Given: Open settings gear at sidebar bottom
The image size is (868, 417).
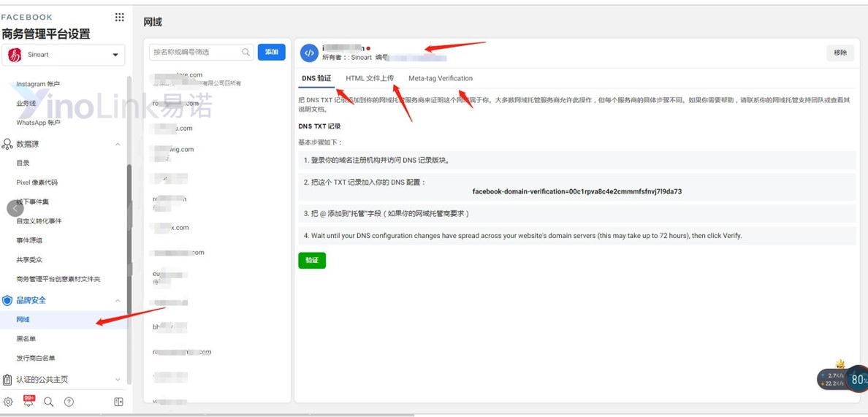Looking at the screenshot, I should click(8, 402).
